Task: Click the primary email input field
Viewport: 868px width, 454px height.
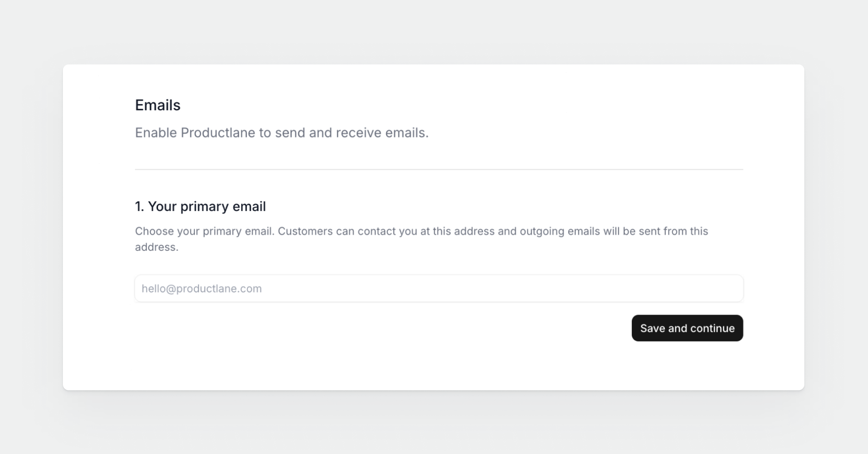Action: pyautogui.click(x=439, y=288)
